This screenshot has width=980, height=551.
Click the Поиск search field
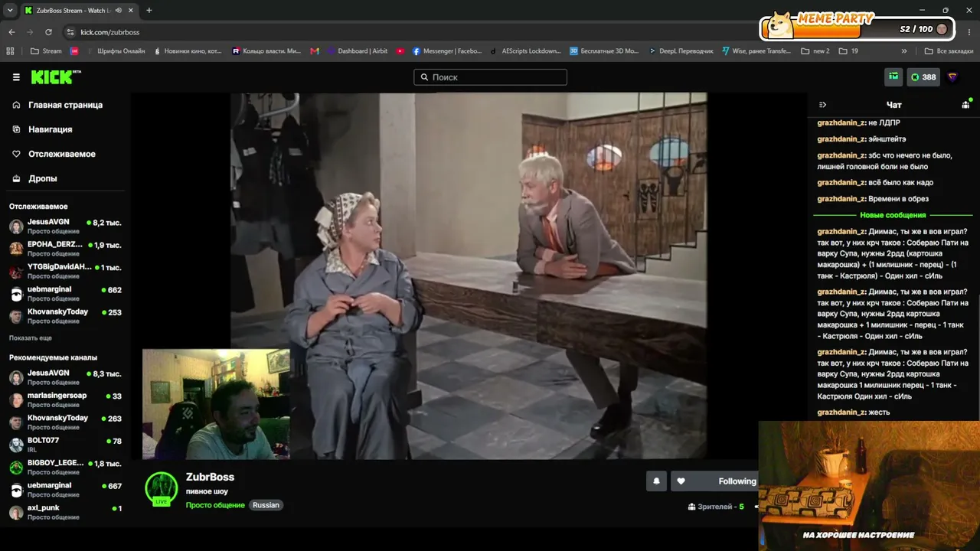(x=491, y=77)
